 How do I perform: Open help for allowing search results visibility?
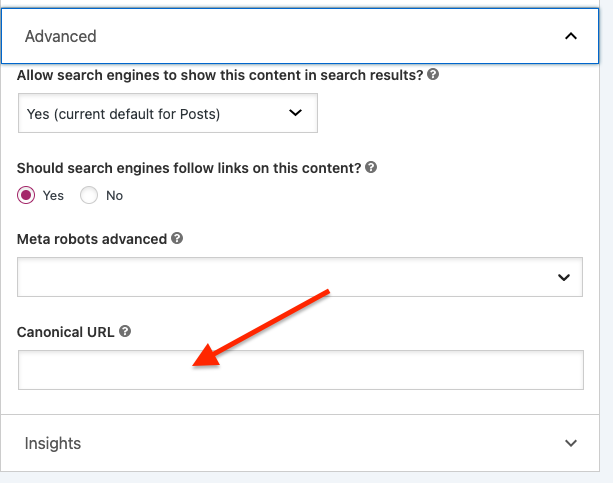433,74
